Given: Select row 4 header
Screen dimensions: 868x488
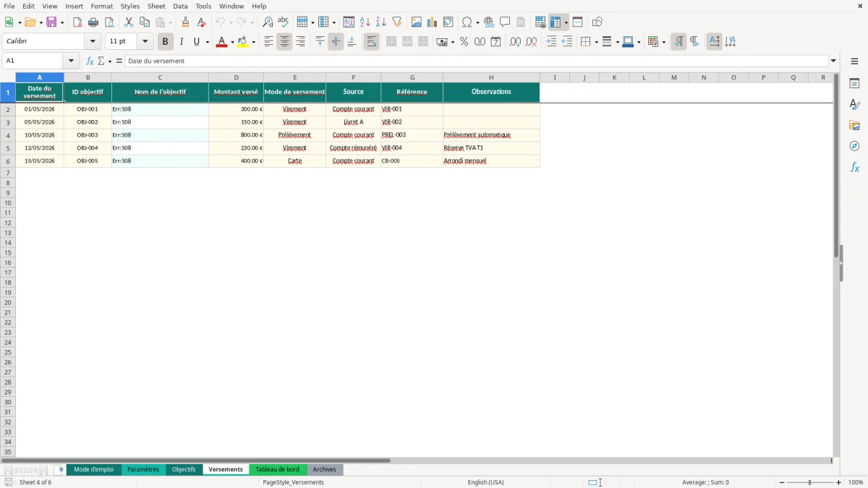Looking at the screenshot, I should pyautogui.click(x=8, y=135).
